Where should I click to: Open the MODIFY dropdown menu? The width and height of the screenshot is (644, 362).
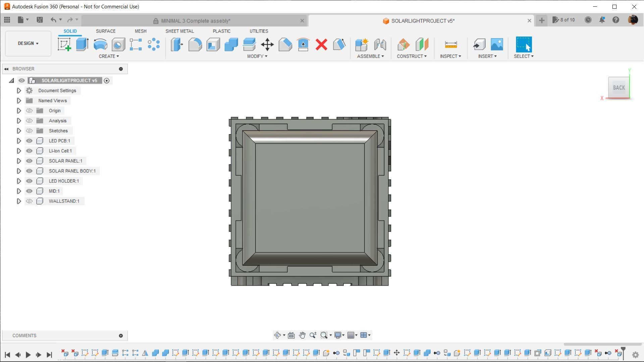tap(257, 56)
